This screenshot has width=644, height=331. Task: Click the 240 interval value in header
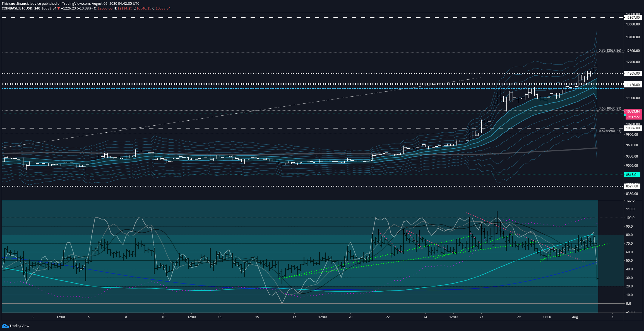pyautogui.click(x=37, y=8)
